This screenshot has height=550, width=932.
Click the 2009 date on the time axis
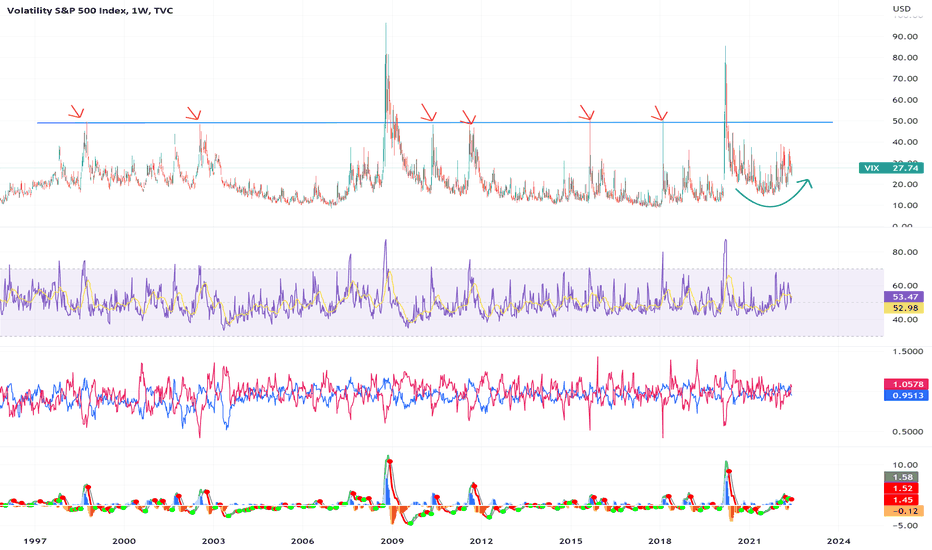392,541
